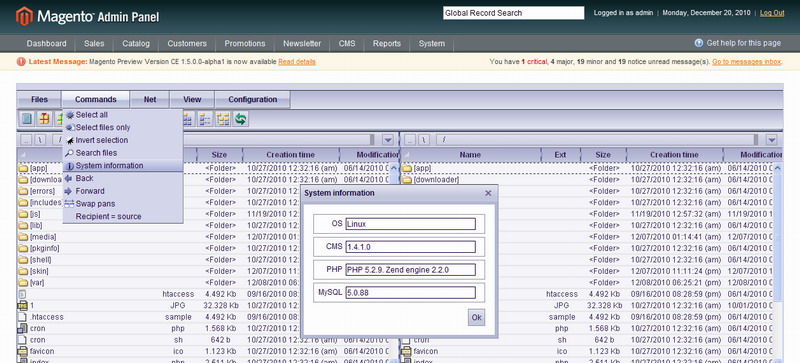This screenshot has width=800, height=363.
Task: Open Customers admin menu
Action: [187, 43]
